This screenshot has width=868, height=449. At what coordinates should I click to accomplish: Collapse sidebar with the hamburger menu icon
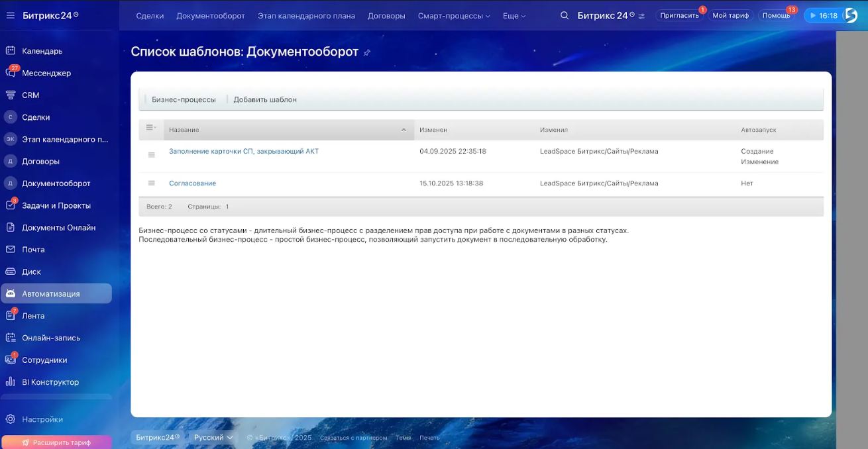coord(10,15)
